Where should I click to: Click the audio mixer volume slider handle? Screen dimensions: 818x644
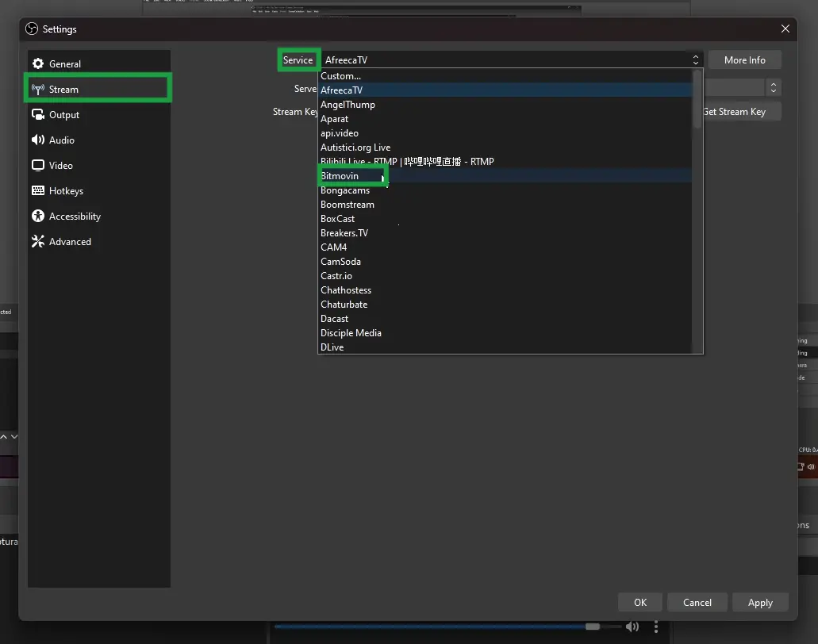592,627
